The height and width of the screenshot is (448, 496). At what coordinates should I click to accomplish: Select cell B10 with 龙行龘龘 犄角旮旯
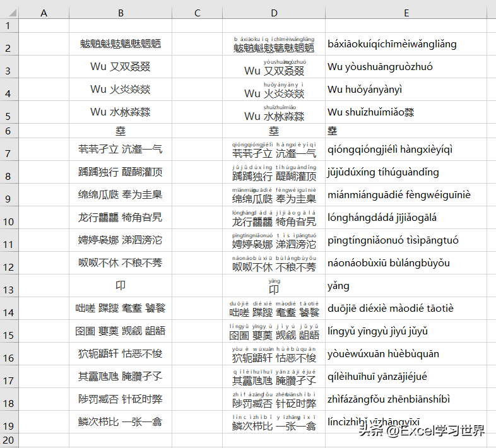pyautogui.click(x=121, y=218)
